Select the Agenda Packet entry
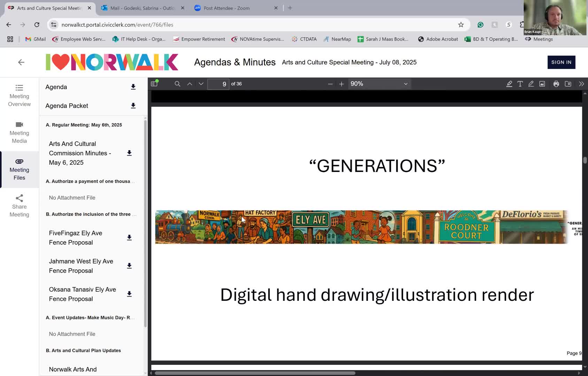The image size is (588, 376). (x=67, y=106)
